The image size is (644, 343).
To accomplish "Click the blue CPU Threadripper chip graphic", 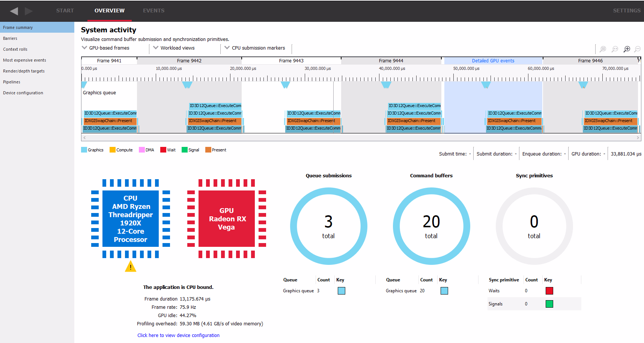I will (x=131, y=219).
